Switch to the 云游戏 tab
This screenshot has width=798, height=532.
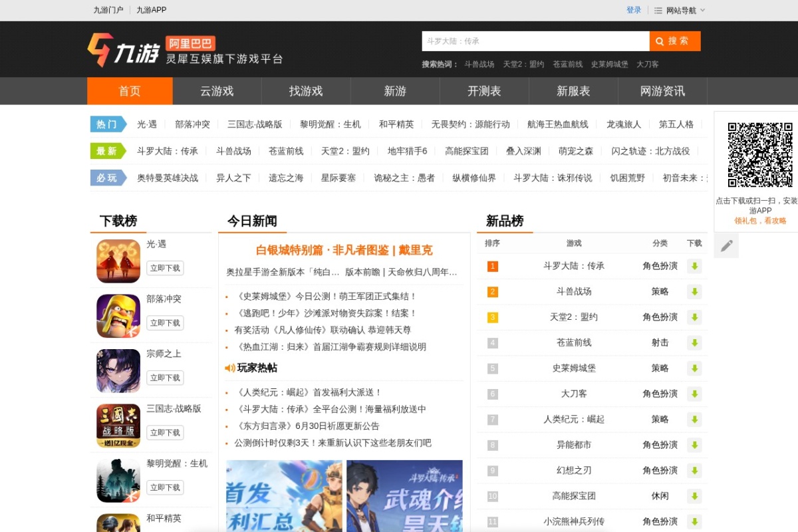(x=217, y=91)
